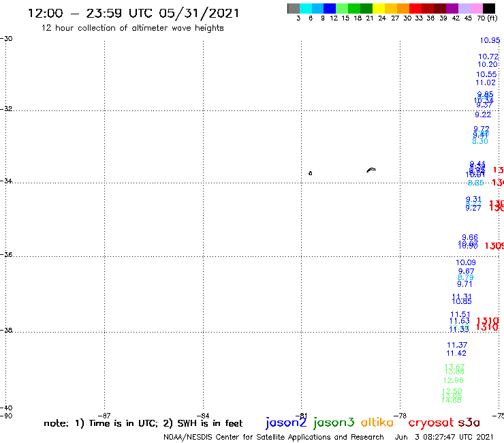Click 'NOAA/NESDIS Center for Satellite Applications and Research' footer

tap(274, 437)
